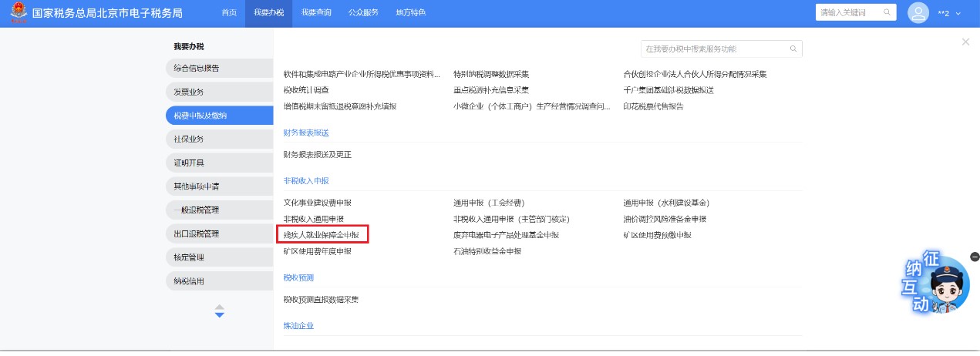Image resolution: width=980 pixels, height=356 pixels.
Task: Close the 我要办税 panel with the X
Action: (965, 42)
